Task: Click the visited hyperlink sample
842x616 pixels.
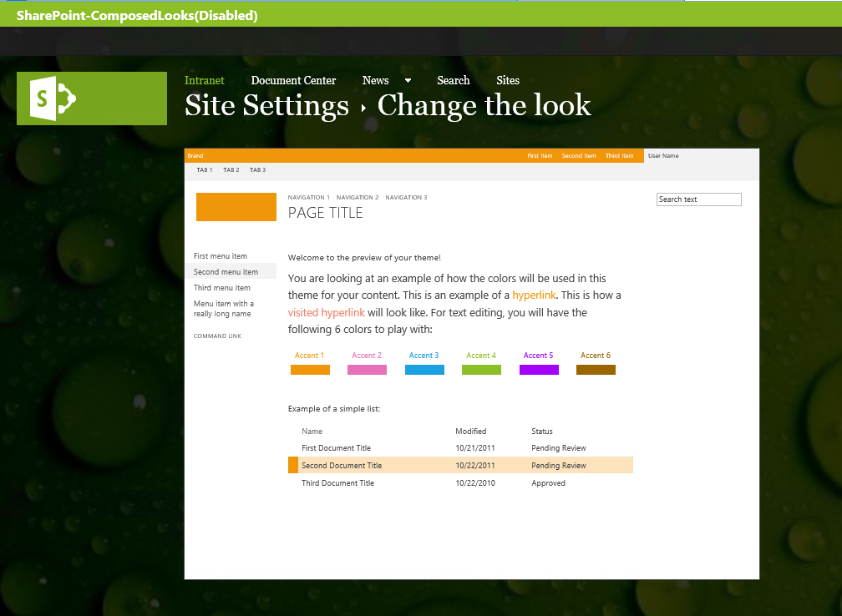Action: coord(326,312)
